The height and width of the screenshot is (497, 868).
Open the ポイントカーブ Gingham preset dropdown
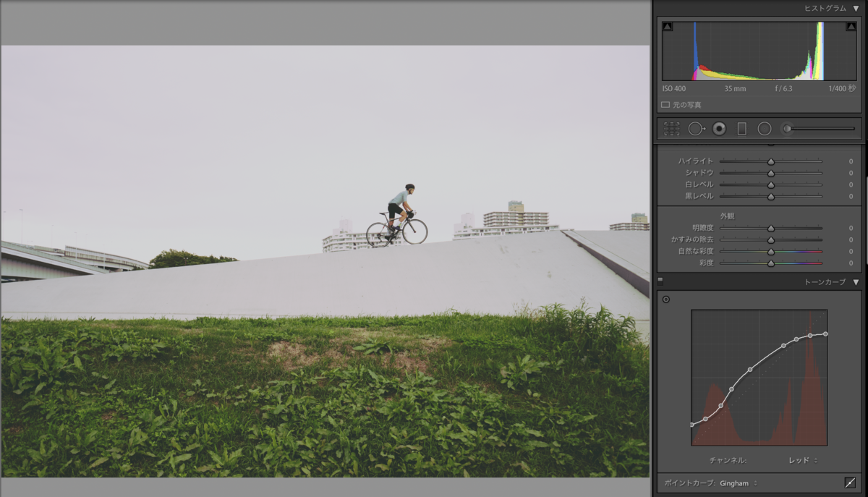point(736,482)
